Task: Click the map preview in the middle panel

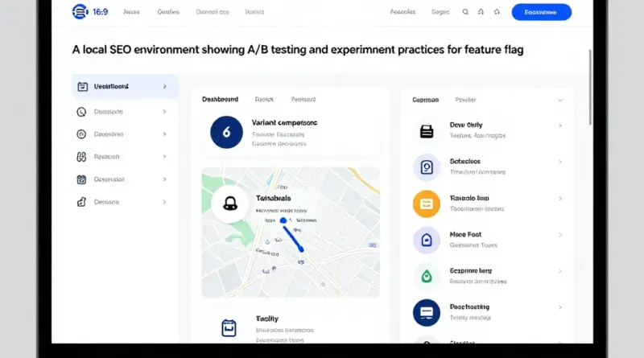Action: click(291, 232)
